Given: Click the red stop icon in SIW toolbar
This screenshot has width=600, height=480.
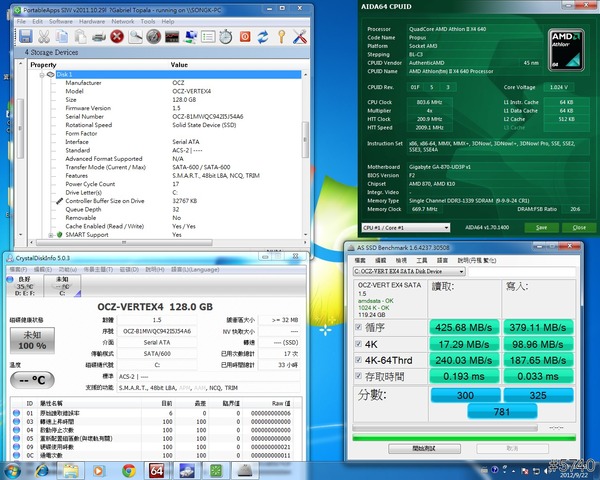Looking at the screenshot, I should click(117, 37).
